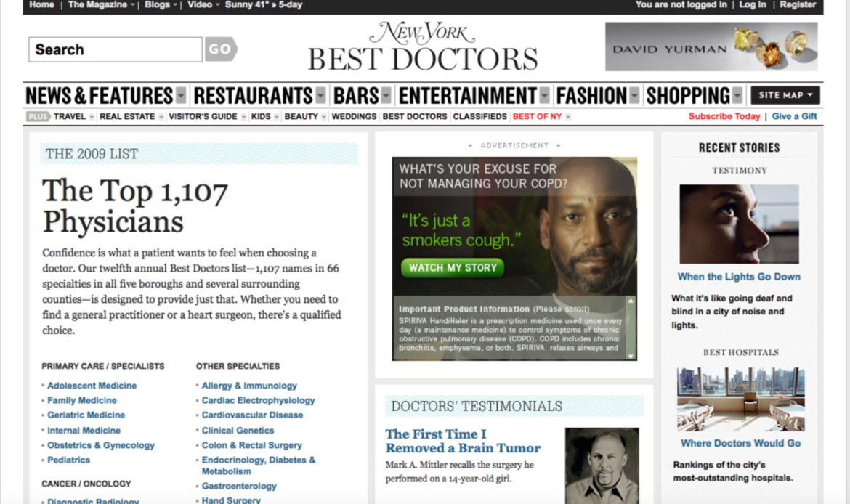This screenshot has width=850, height=504.
Task: Click the PLUS badge in secondary navigation
Action: coord(37,116)
